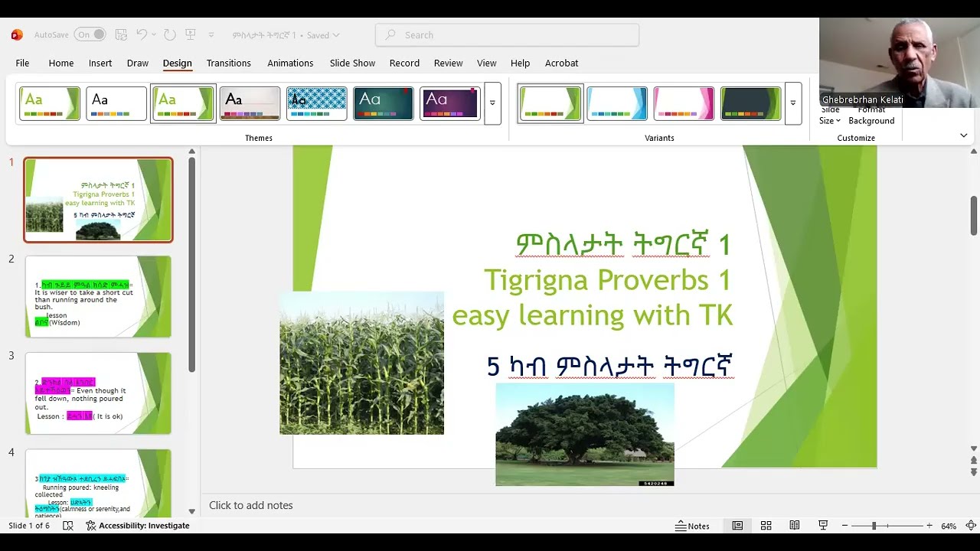The width and height of the screenshot is (980, 551).
Task: Switch to Normal view icon
Action: tap(737, 526)
